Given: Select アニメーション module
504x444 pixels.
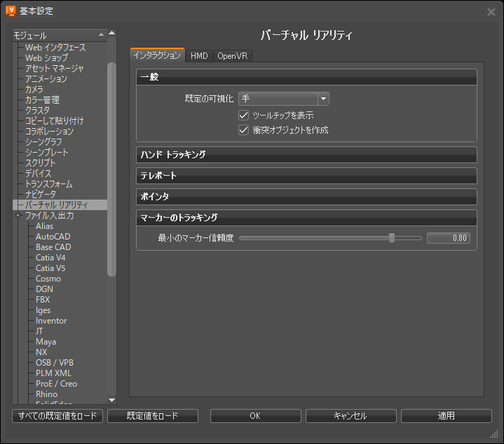Looking at the screenshot, I should click(x=46, y=79).
